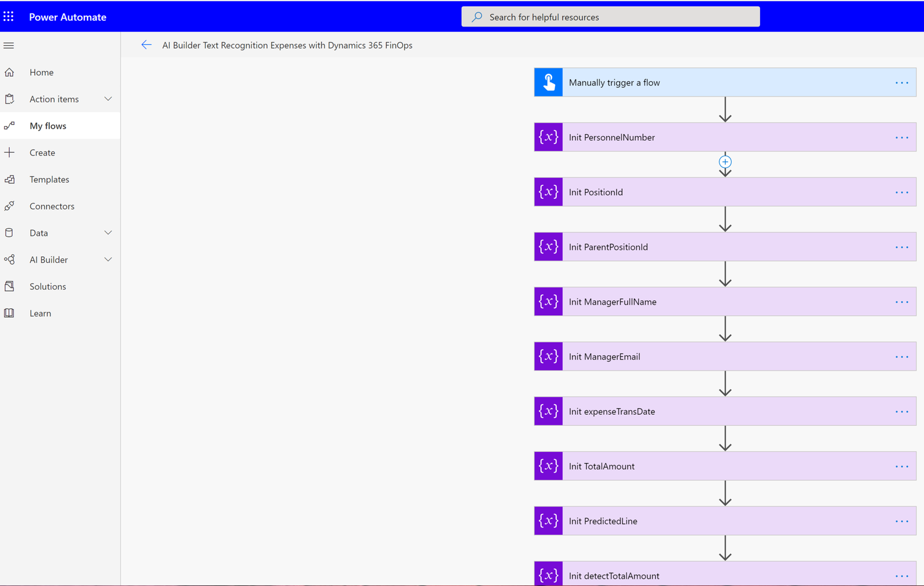Expand the Action items section
This screenshot has width=924, height=586.
click(108, 98)
